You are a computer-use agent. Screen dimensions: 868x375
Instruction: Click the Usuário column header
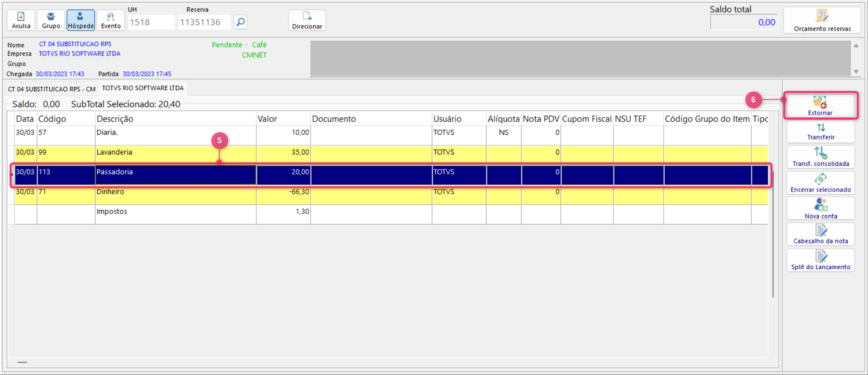pos(459,119)
